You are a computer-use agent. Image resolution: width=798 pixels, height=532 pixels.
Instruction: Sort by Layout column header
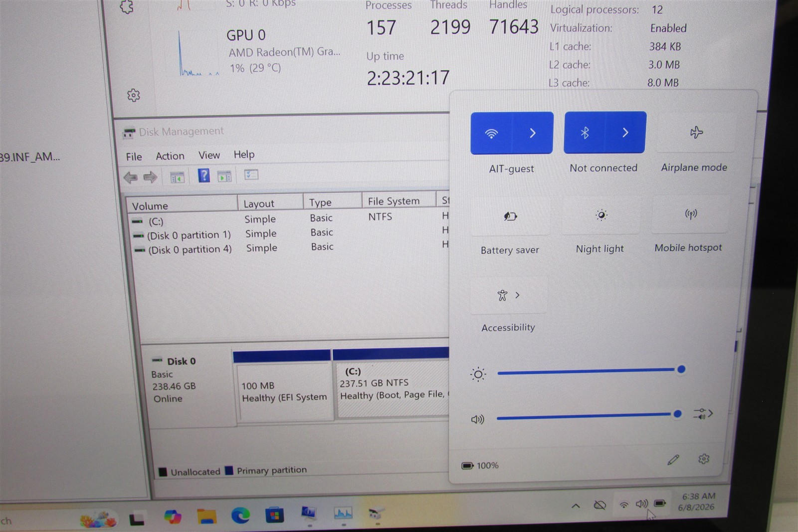pyautogui.click(x=270, y=203)
